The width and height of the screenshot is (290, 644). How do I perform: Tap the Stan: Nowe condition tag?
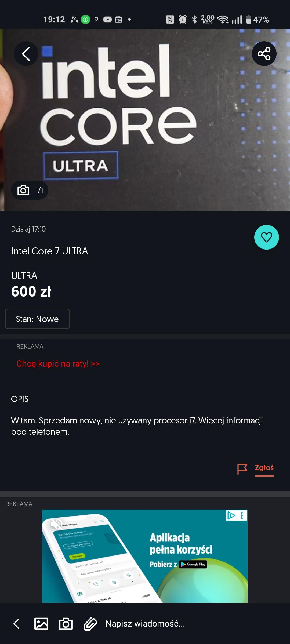[37, 319]
